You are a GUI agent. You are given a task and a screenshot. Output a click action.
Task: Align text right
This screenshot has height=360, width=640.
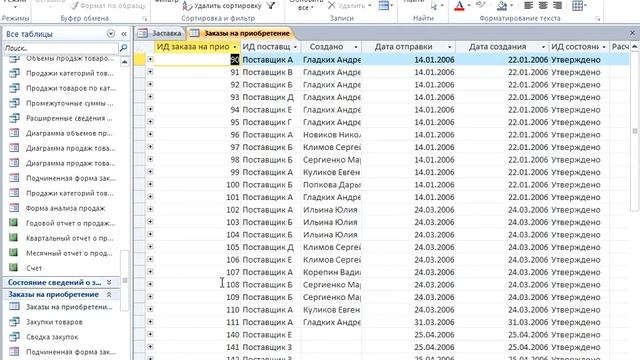pyautogui.click(x=557, y=6)
